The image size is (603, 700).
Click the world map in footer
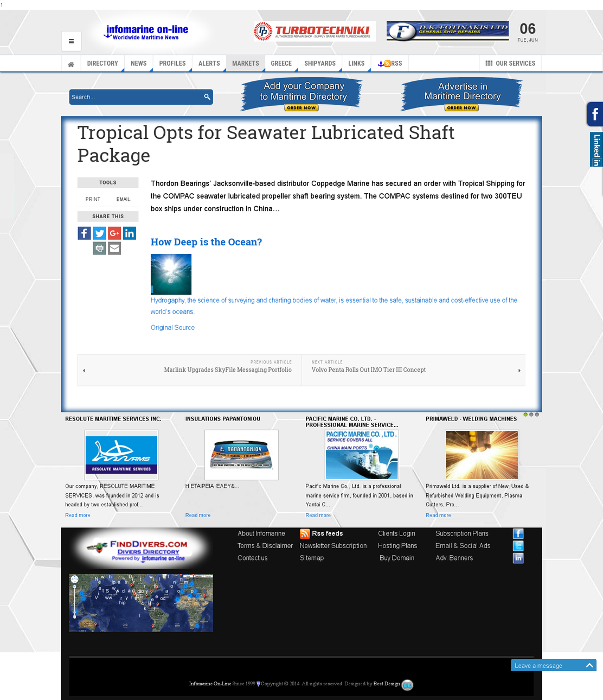(141, 603)
